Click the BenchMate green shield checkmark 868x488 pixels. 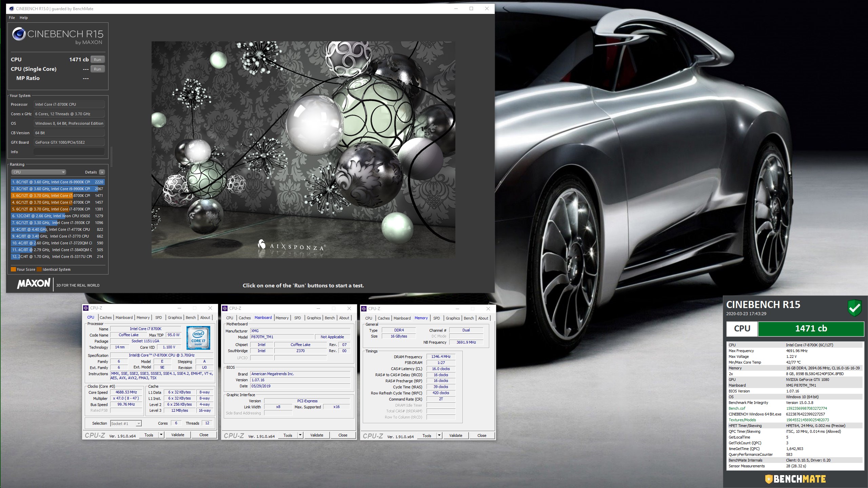point(854,308)
